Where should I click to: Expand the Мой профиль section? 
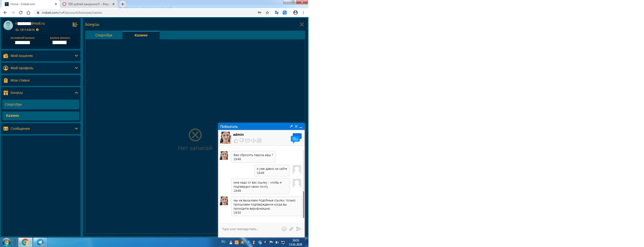pyautogui.click(x=41, y=68)
